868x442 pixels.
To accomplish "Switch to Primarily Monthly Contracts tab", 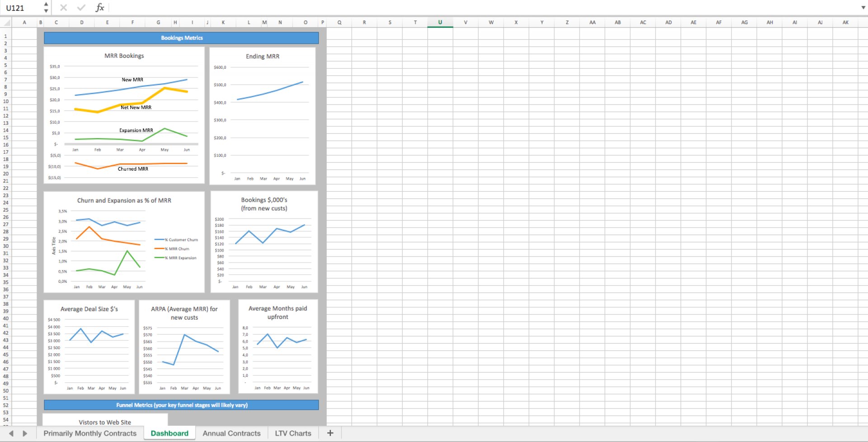I will pyautogui.click(x=90, y=433).
